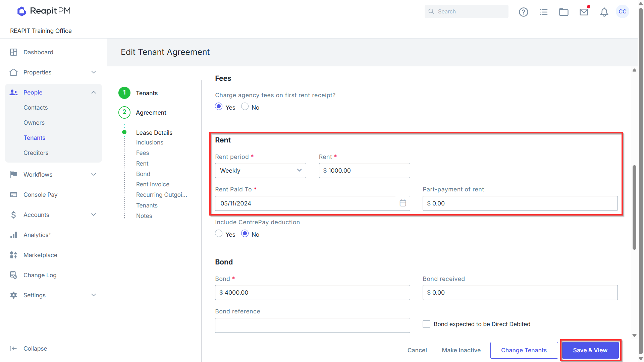Open Creditors under People menu
The image size is (644, 362).
tap(36, 153)
